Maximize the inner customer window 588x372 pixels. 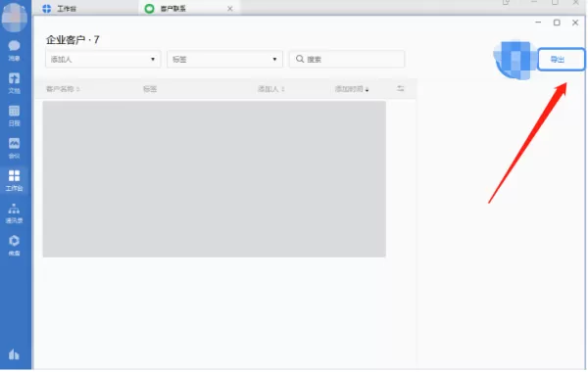[x=557, y=23]
